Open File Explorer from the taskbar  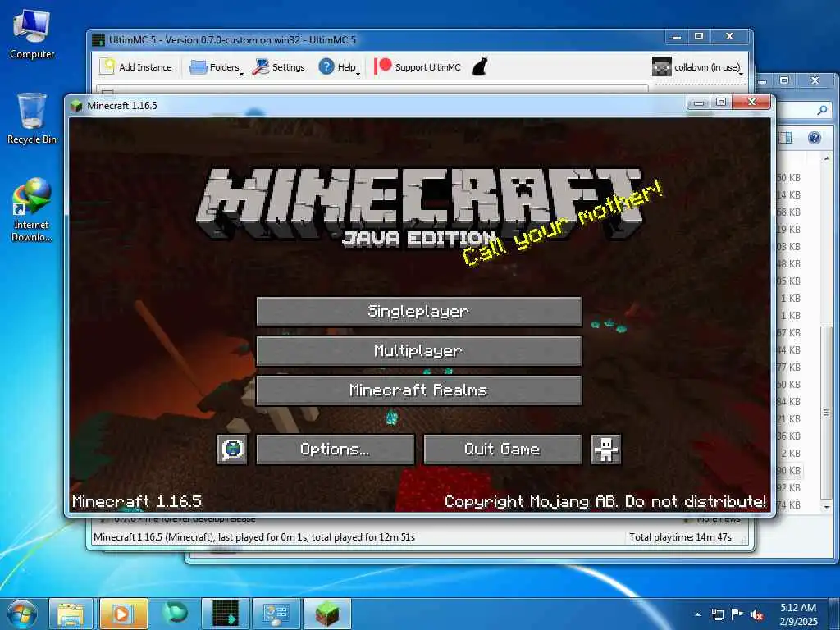(71, 614)
